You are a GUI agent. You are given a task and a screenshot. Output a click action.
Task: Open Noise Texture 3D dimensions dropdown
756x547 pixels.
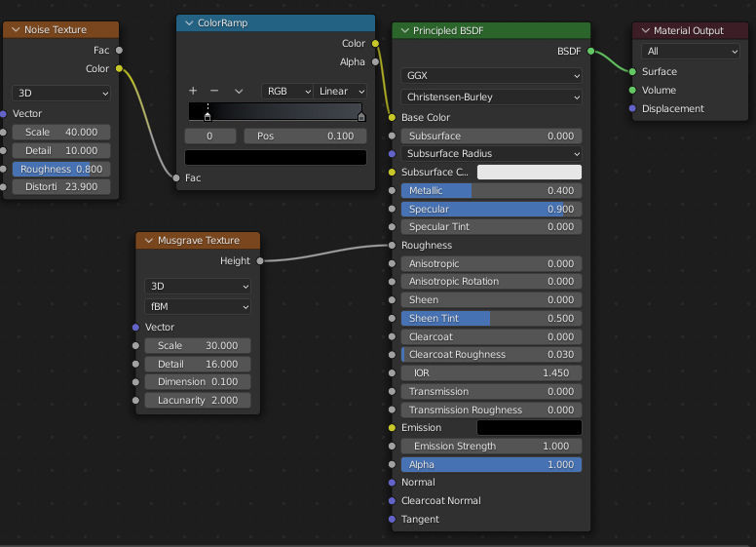61,93
